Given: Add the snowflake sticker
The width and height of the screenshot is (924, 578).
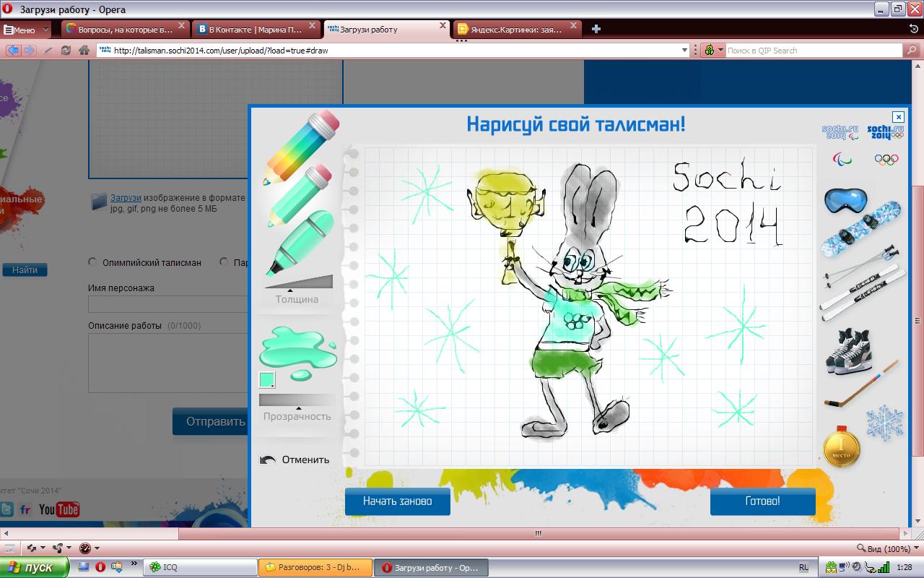Looking at the screenshot, I should click(x=884, y=422).
